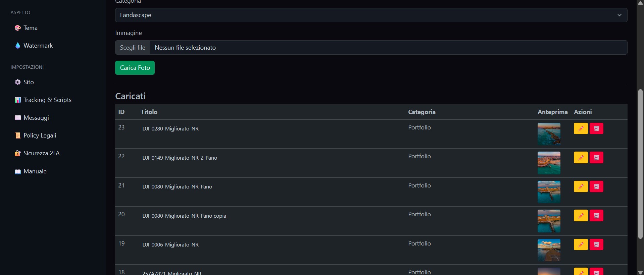Viewport: 644px width, 275px height.
Task: Click the Tracking & Scripts chart icon
Action: point(18,100)
